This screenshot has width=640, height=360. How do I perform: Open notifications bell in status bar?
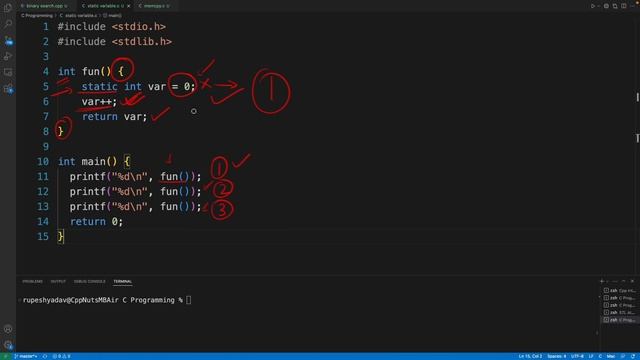tap(633, 356)
